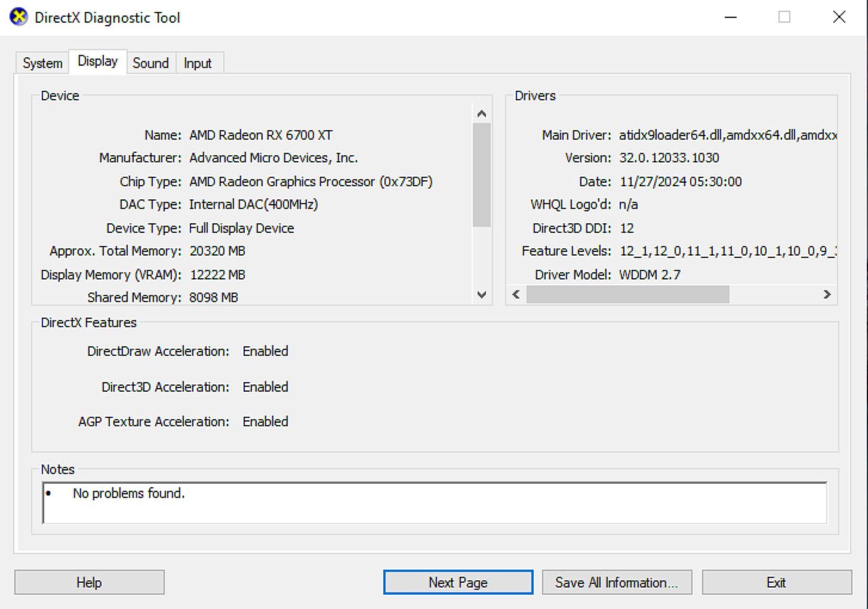Click the DirectX Diagnostic Tool title icon
This screenshot has width=868, height=609.
coord(19,17)
